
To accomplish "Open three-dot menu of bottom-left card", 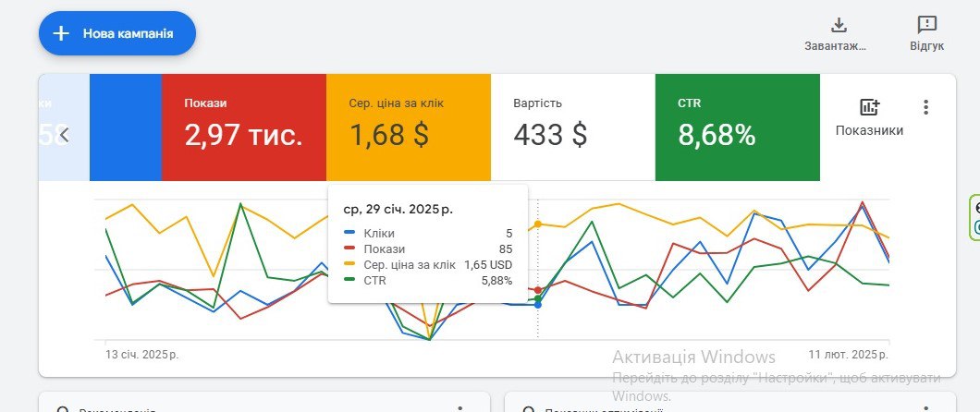I will coord(459,408).
